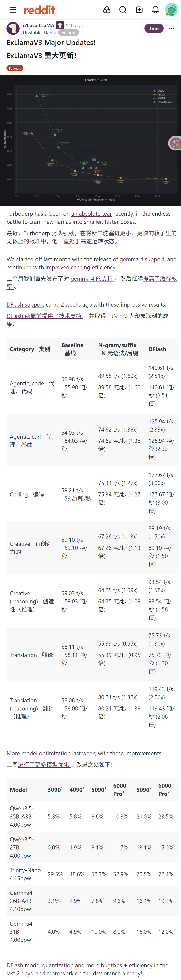Open the post overflow three-dots menu
Image resolution: width=181 pixels, height=980 pixels.
(x=172, y=29)
